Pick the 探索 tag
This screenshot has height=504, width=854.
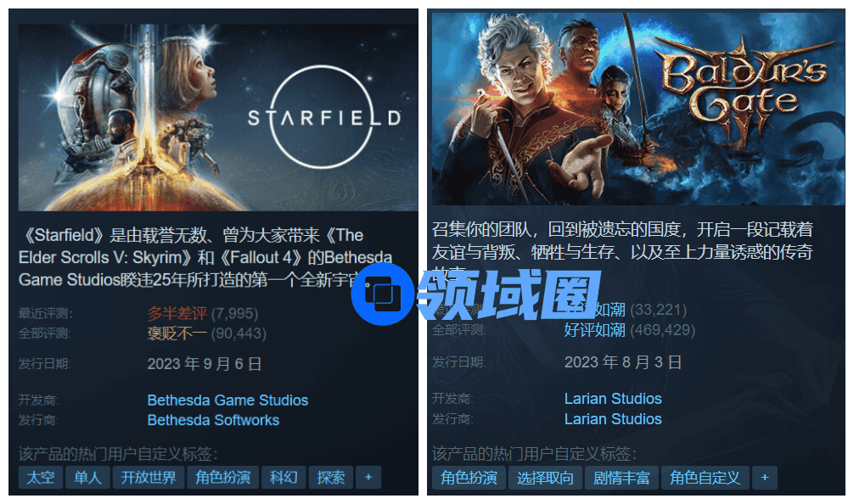coord(330,478)
